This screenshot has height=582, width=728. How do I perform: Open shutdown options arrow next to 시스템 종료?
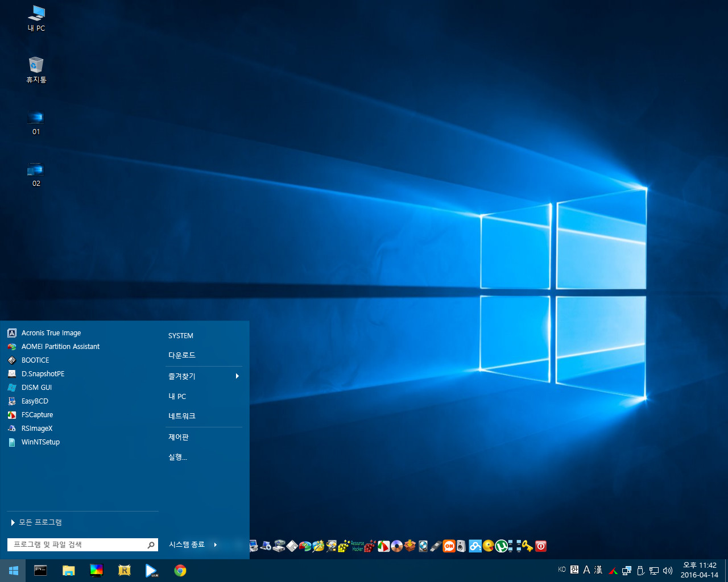[216, 544]
